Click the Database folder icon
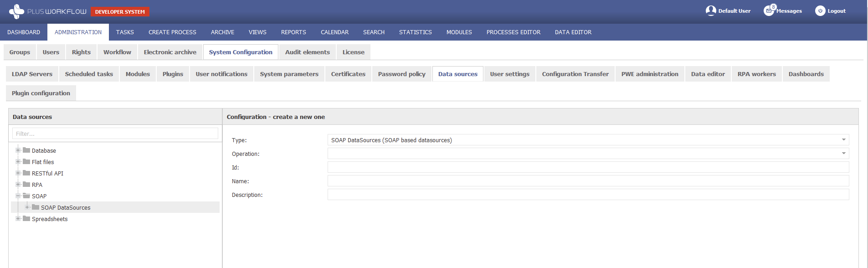The image size is (868, 268). coord(26,150)
